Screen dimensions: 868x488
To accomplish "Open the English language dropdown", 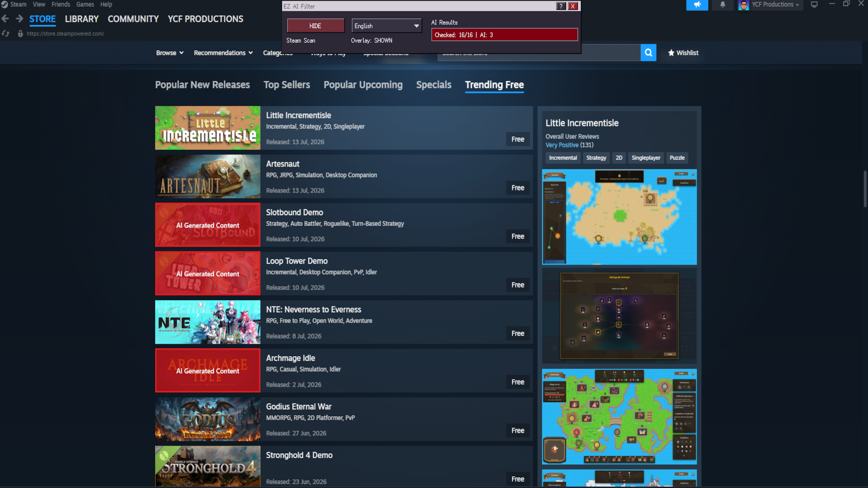I will tap(387, 26).
